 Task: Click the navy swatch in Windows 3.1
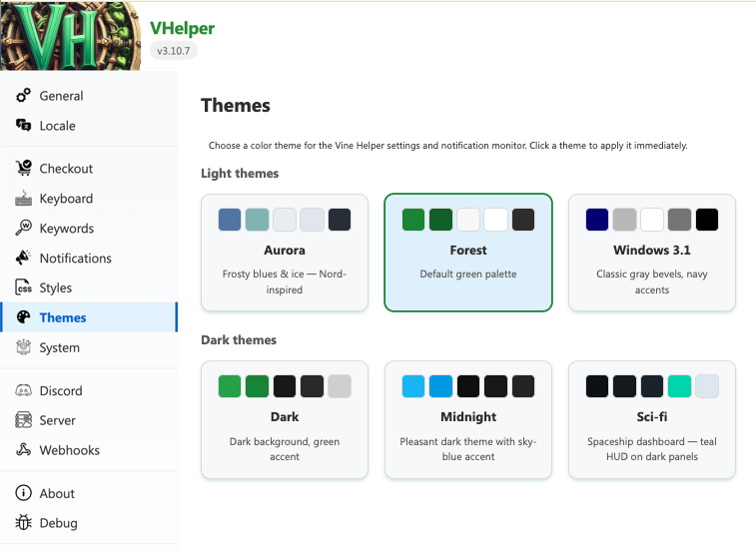[597, 220]
